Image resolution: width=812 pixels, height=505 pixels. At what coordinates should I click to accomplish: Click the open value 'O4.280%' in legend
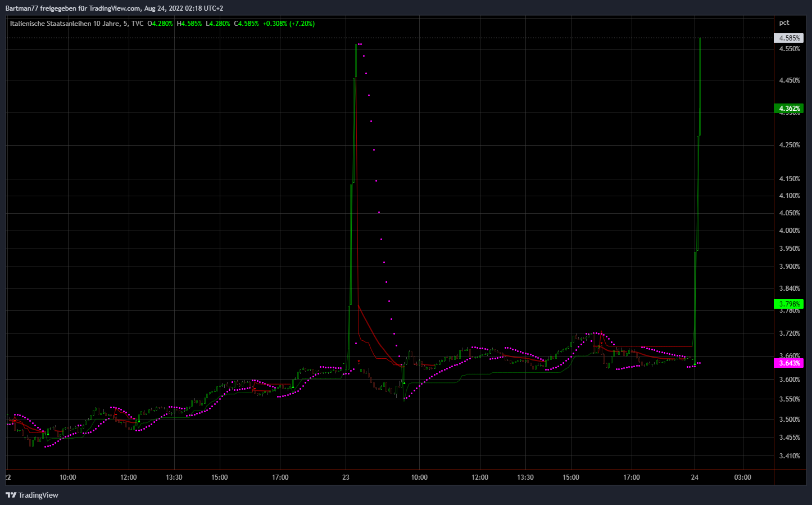[160, 24]
